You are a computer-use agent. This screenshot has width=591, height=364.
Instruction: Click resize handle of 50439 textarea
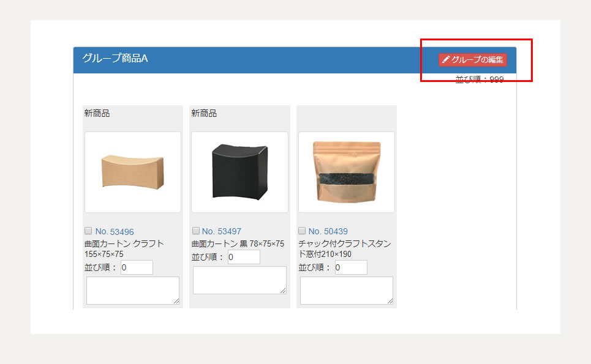tap(390, 301)
